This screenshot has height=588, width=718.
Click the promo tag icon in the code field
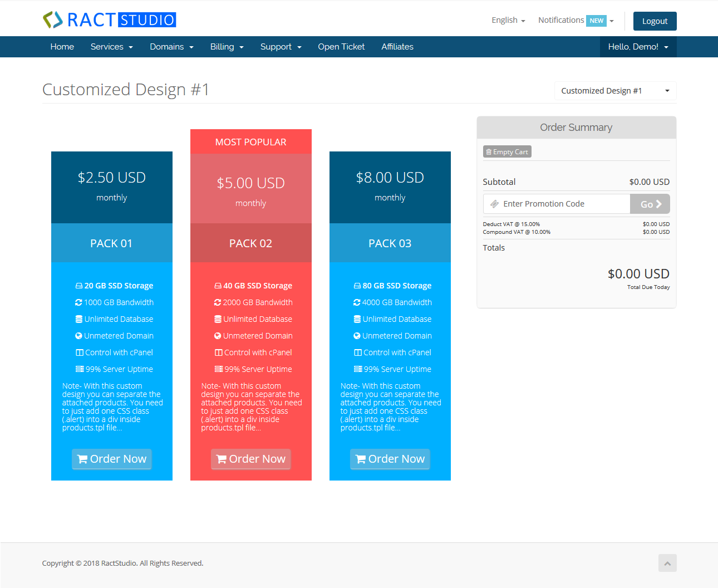point(493,204)
